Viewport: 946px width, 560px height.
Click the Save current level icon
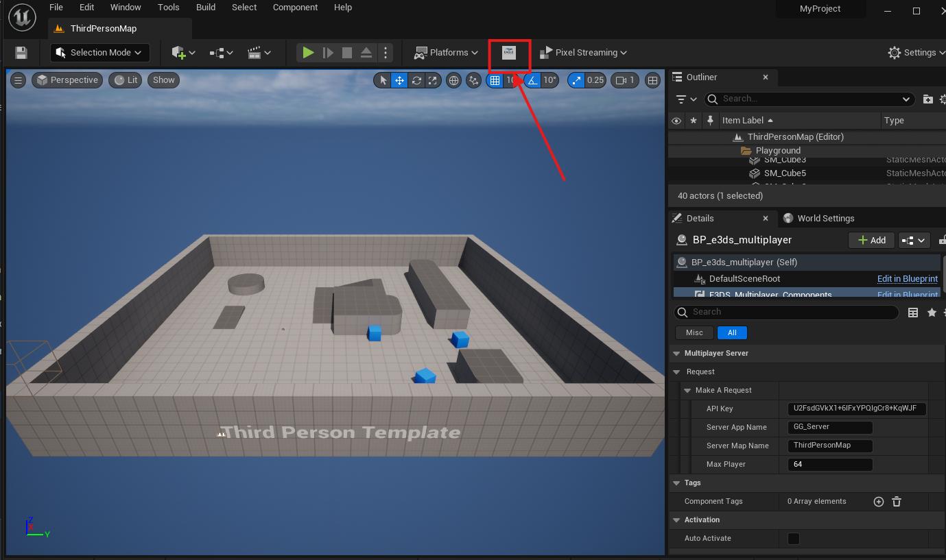(x=21, y=53)
